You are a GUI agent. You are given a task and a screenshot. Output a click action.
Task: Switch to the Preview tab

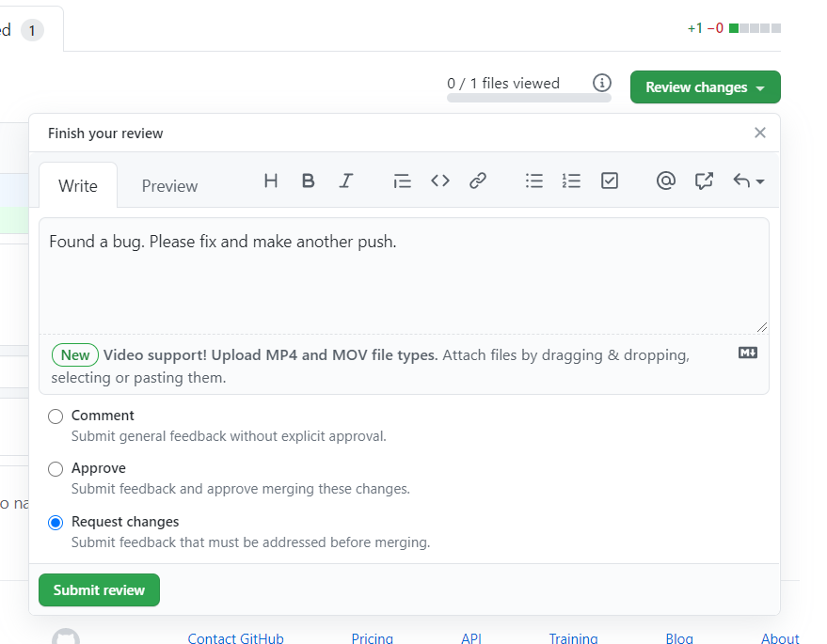coord(169,186)
